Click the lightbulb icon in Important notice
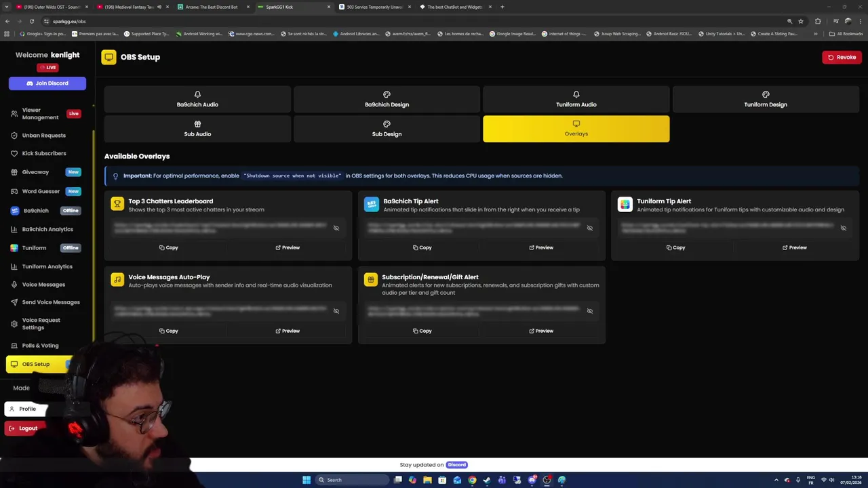 tap(115, 176)
